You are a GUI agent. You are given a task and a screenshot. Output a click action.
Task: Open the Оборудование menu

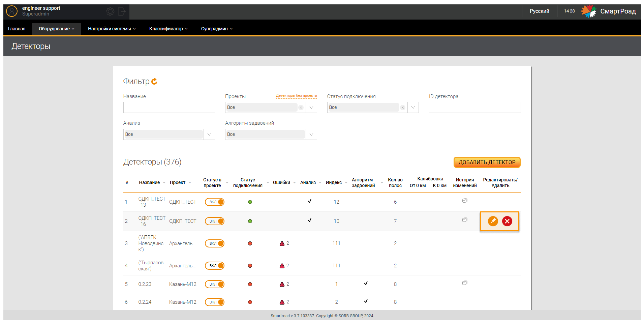(x=57, y=29)
